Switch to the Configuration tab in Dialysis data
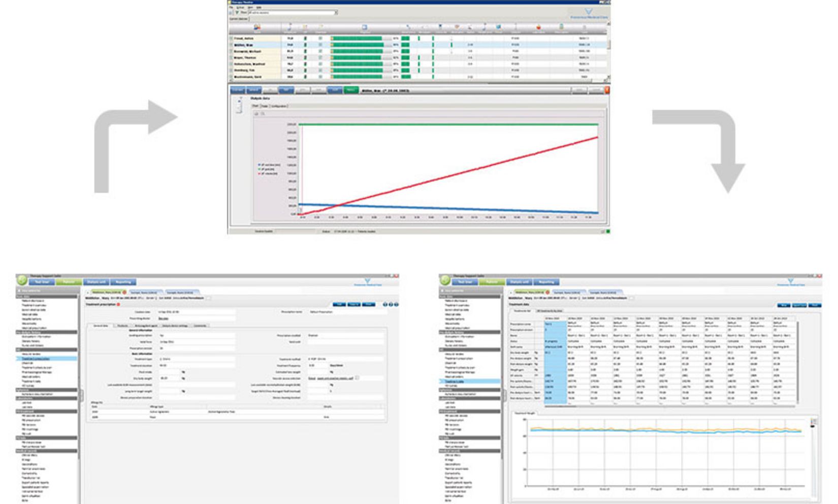The image size is (838, 504). [280, 106]
